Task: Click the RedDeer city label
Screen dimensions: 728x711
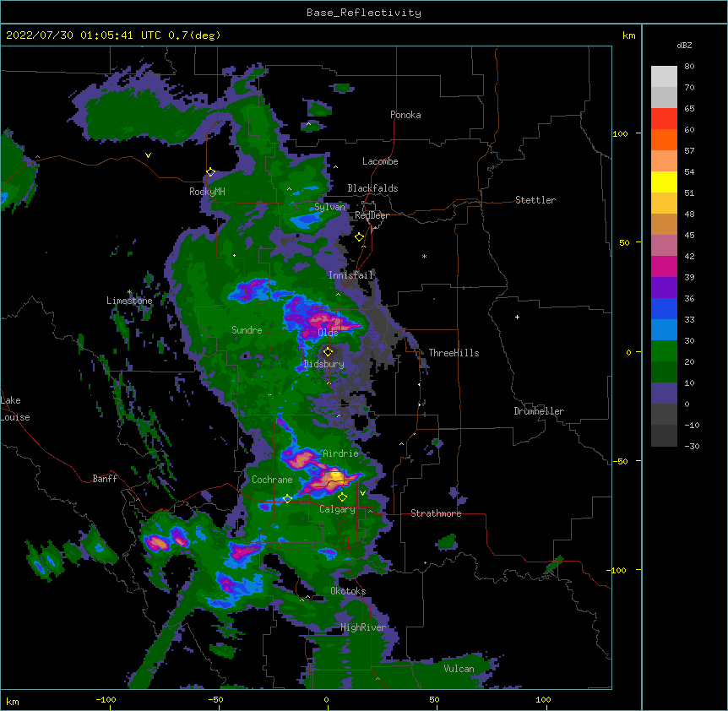Action: click(x=372, y=215)
